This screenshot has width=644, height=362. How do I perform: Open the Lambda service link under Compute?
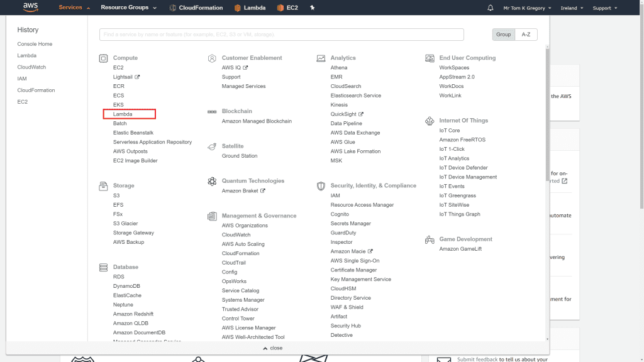[x=123, y=114]
